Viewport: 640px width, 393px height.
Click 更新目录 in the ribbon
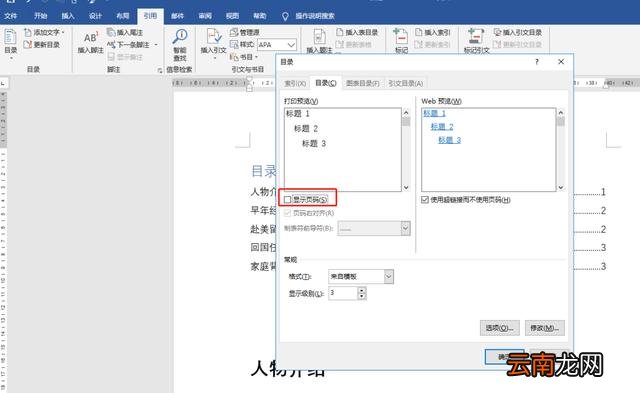coord(42,44)
